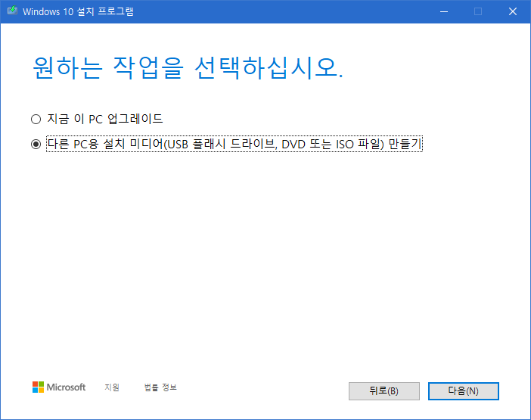Close the Windows 10 setup window
The width and height of the screenshot is (531, 420).
[513, 11]
